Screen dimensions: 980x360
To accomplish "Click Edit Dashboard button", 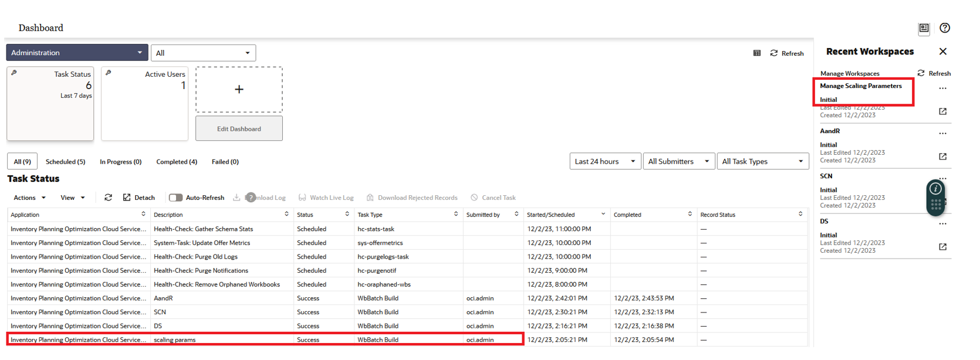I will pyautogui.click(x=239, y=128).
